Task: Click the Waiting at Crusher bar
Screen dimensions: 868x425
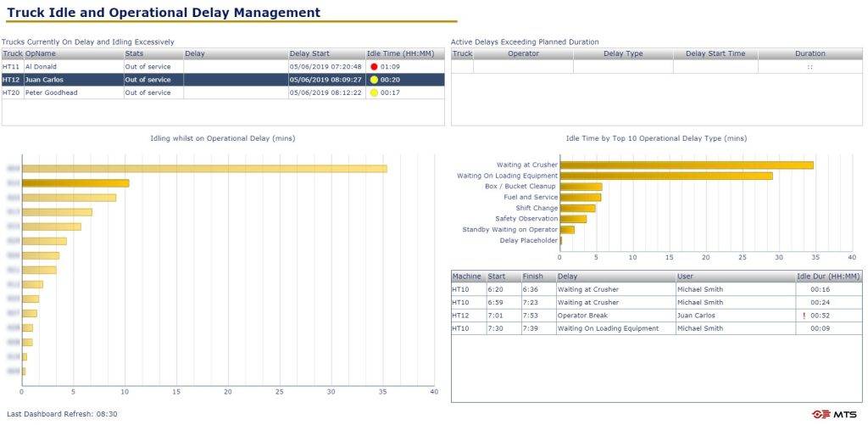Action: point(687,165)
